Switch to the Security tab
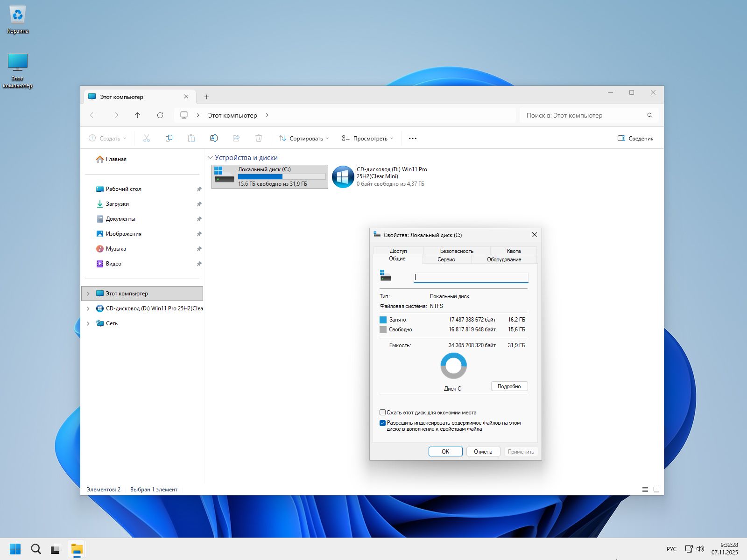The width and height of the screenshot is (747, 560). [x=456, y=251]
